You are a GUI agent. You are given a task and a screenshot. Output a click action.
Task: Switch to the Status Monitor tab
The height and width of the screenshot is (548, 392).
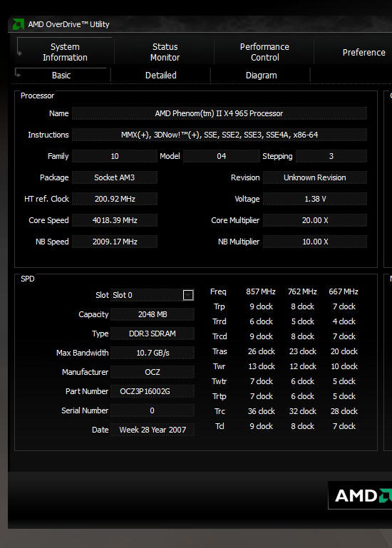pos(165,52)
